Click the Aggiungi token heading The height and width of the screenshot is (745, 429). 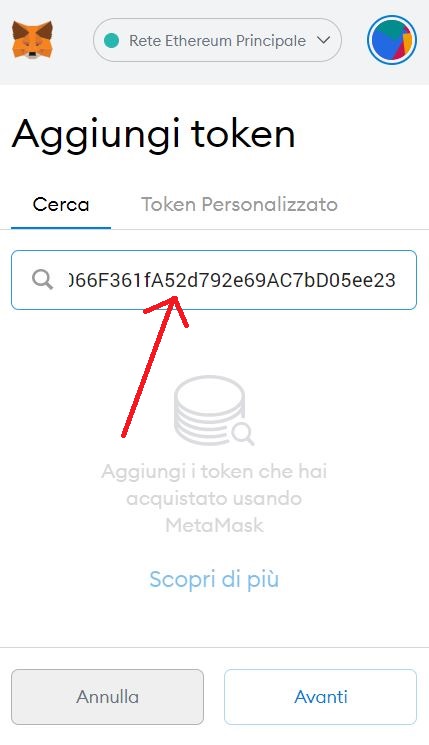pyautogui.click(x=153, y=135)
